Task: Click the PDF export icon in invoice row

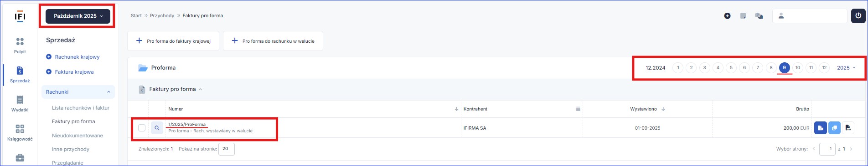Action: tap(848, 128)
